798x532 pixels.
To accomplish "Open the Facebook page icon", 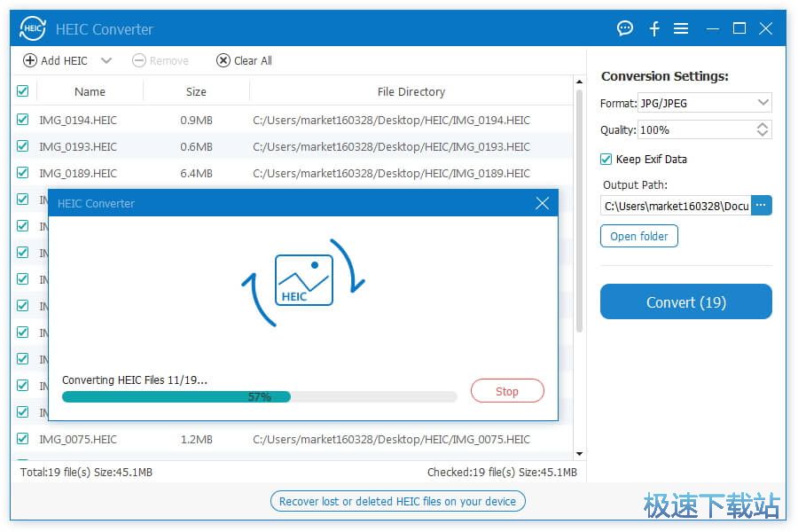I will point(654,28).
